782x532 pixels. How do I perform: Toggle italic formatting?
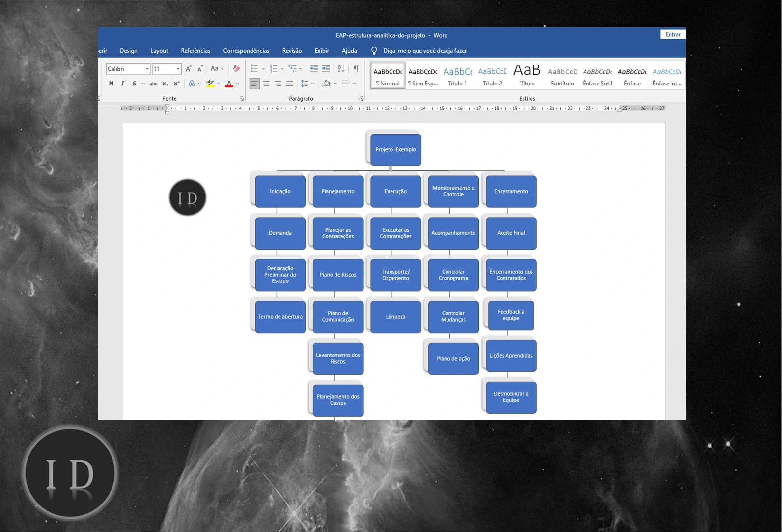(122, 84)
